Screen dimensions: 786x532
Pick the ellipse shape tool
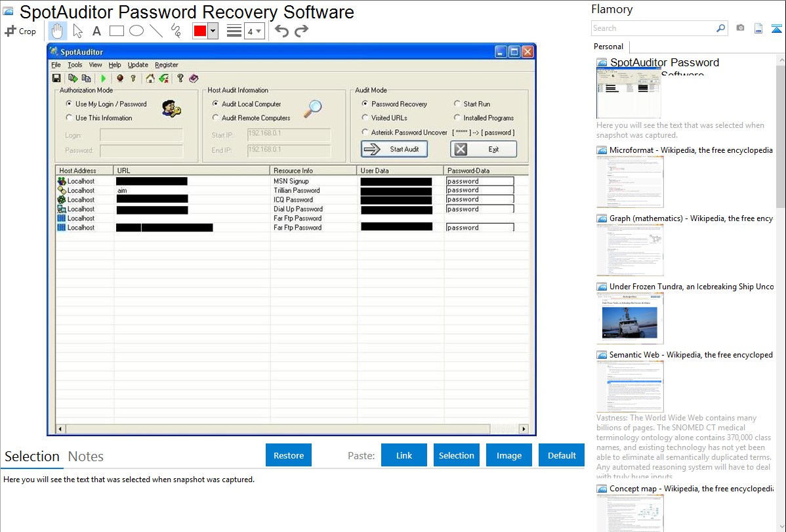click(136, 31)
